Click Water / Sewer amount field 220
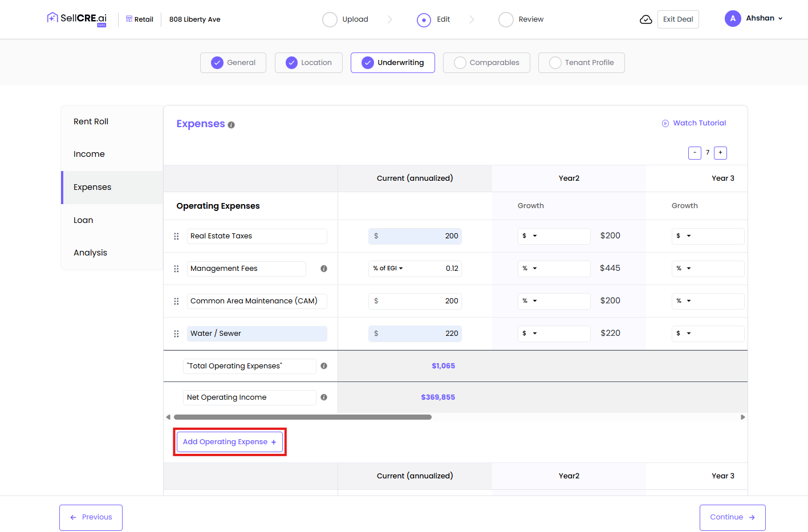Image resolution: width=808 pixels, height=532 pixels. [415, 334]
